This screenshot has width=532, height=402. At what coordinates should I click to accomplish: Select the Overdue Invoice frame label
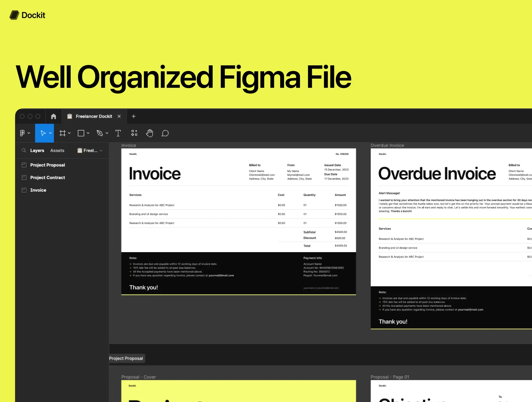(x=387, y=145)
